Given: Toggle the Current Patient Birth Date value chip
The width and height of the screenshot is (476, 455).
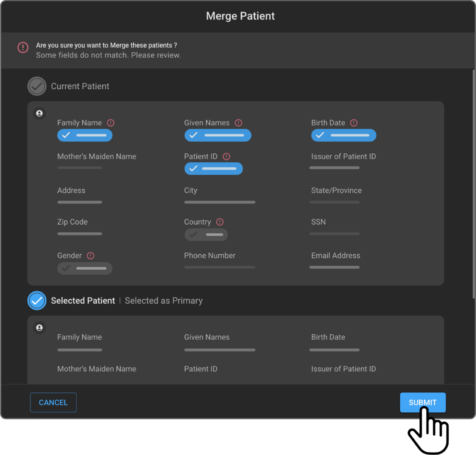Looking at the screenshot, I should pos(343,136).
